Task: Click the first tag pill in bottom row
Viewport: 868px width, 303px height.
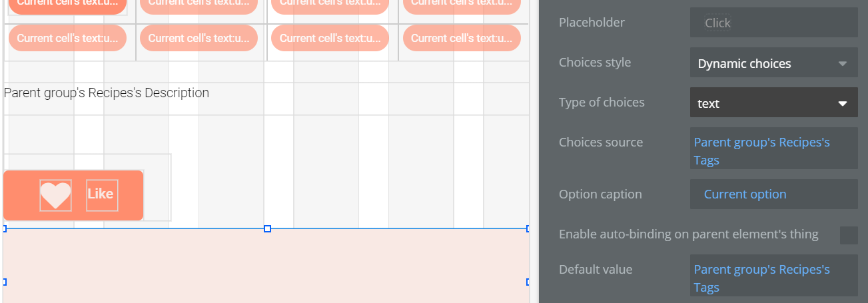Action: 67,38
